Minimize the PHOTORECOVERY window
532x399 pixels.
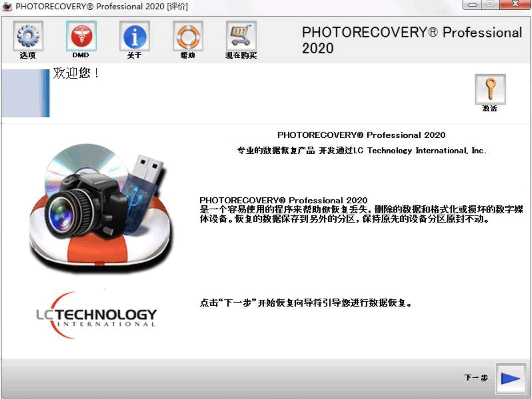[472, 4]
